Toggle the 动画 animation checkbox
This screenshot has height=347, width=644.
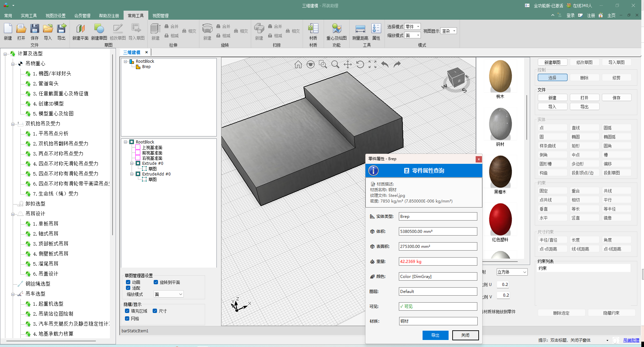tap(128, 282)
